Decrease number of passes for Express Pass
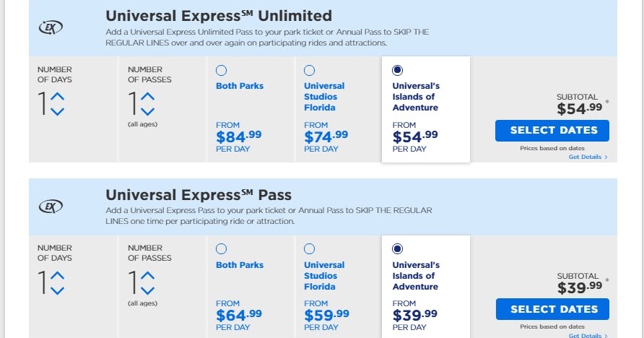Image resolution: width=644 pixels, height=338 pixels. click(148, 290)
